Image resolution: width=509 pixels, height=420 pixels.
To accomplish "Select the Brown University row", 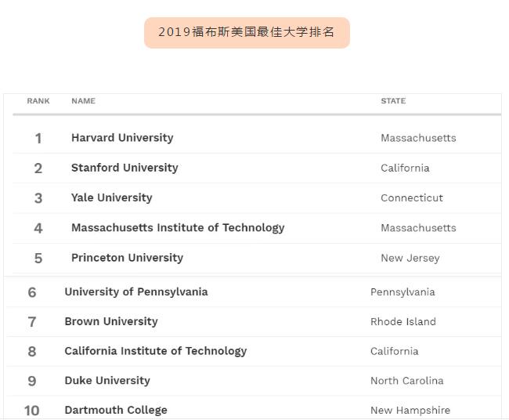I will tap(111, 321).
